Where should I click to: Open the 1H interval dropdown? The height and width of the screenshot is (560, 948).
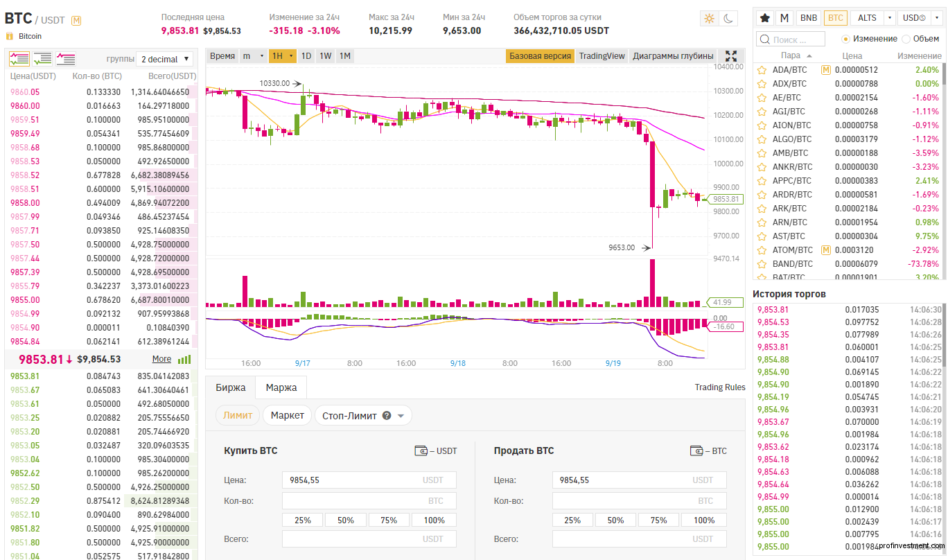coord(283,56)
